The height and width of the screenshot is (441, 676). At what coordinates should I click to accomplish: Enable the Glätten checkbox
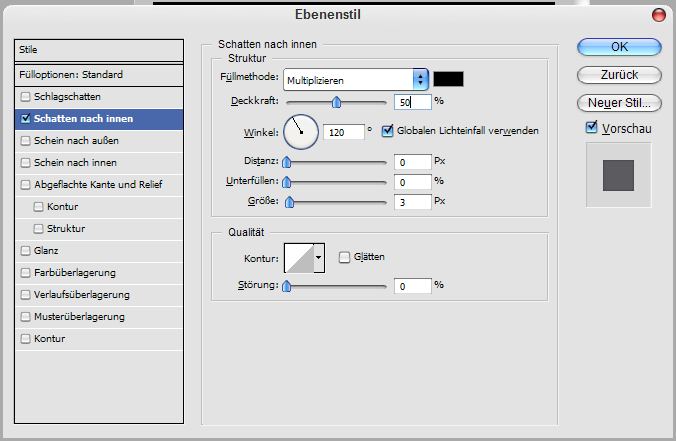(344, 257)
